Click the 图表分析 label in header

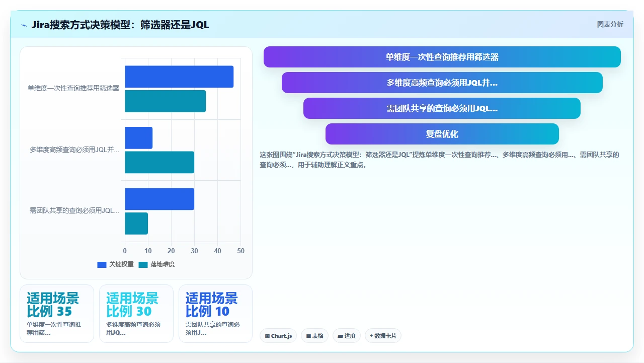tap(610, 24)
